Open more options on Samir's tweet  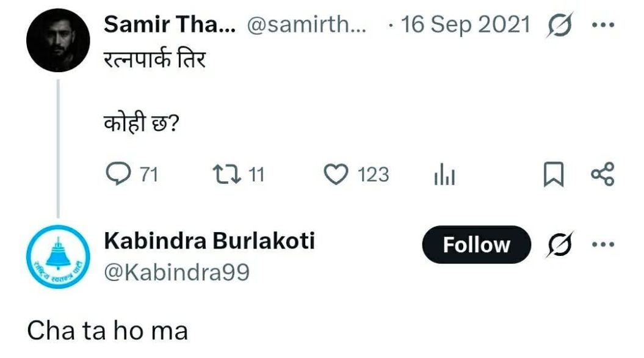click(x=603, y=25)
